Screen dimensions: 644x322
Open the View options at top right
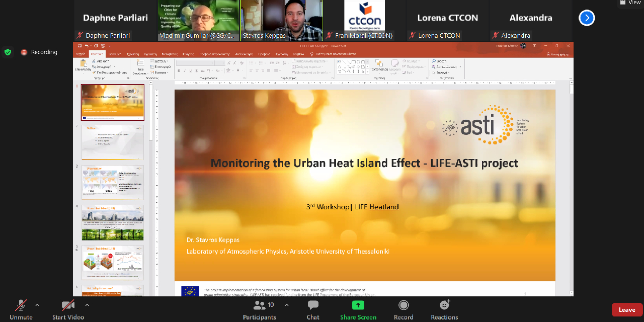pos(630,3)
